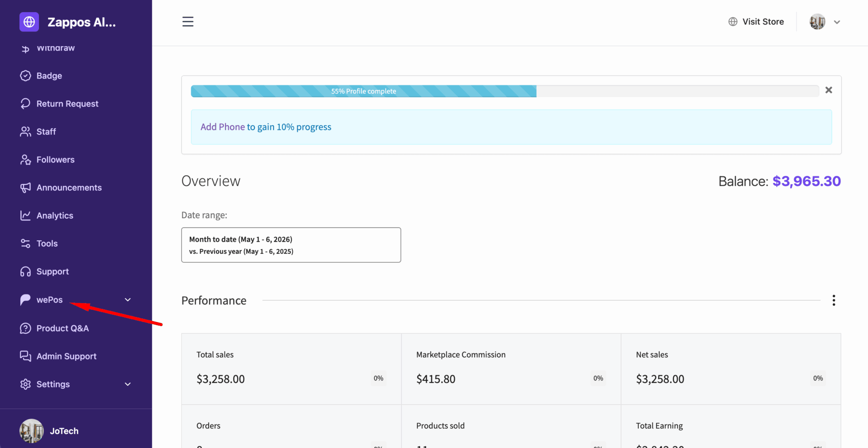Viewport: 868px width, 448px height.
Task: Click the Total Earning label
Action: pyautogui.click(x=659, y=426)
